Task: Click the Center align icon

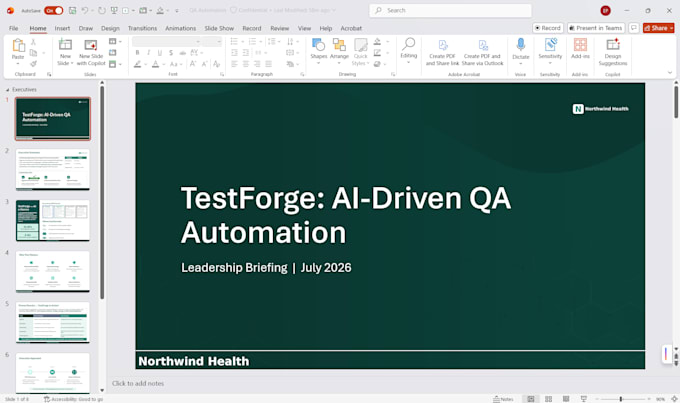Action: click(x=245, y=64)
